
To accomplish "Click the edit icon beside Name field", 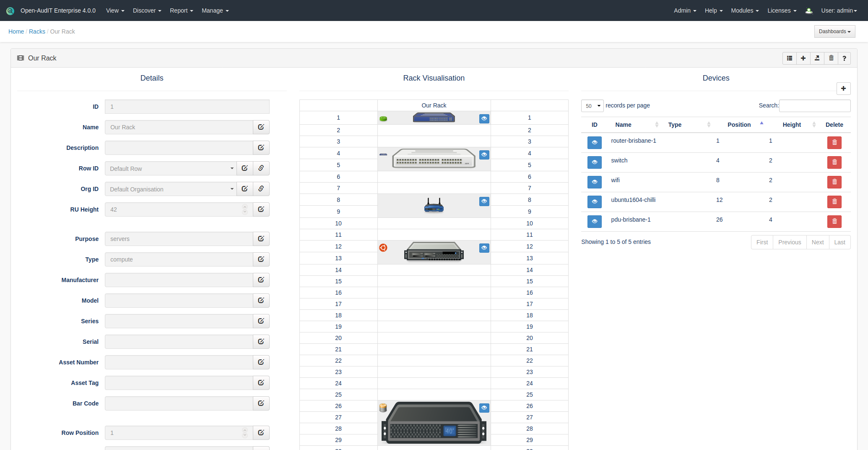I will (x=261, y=127).
